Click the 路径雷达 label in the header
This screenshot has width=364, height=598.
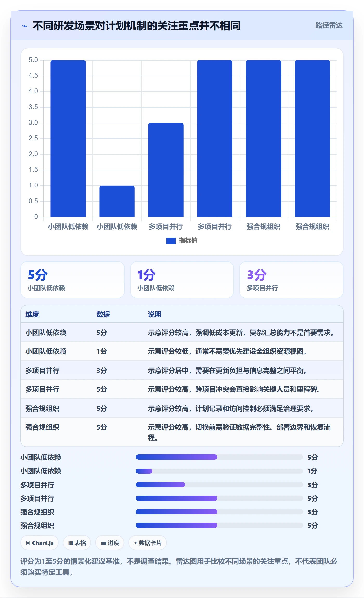pos(329,25)
